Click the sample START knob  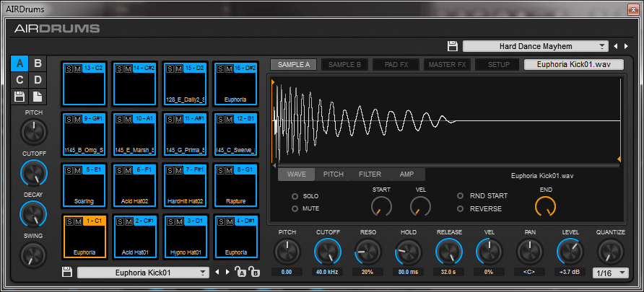[381, 206]
